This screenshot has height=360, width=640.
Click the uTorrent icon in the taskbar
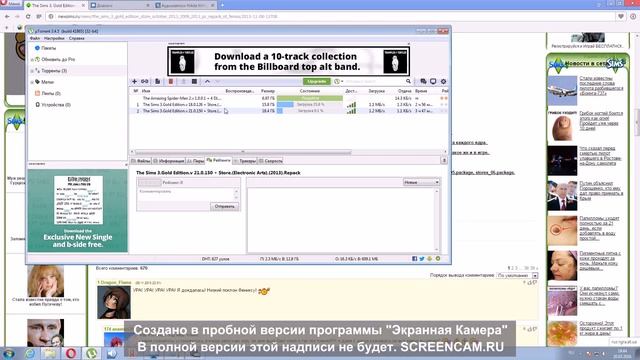pos(91,353)
